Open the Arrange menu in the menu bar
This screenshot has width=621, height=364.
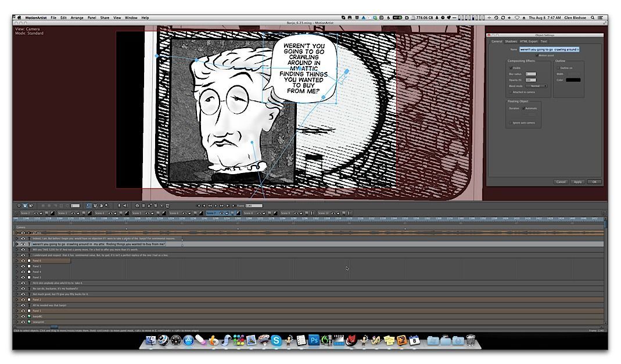coord(76,17)
